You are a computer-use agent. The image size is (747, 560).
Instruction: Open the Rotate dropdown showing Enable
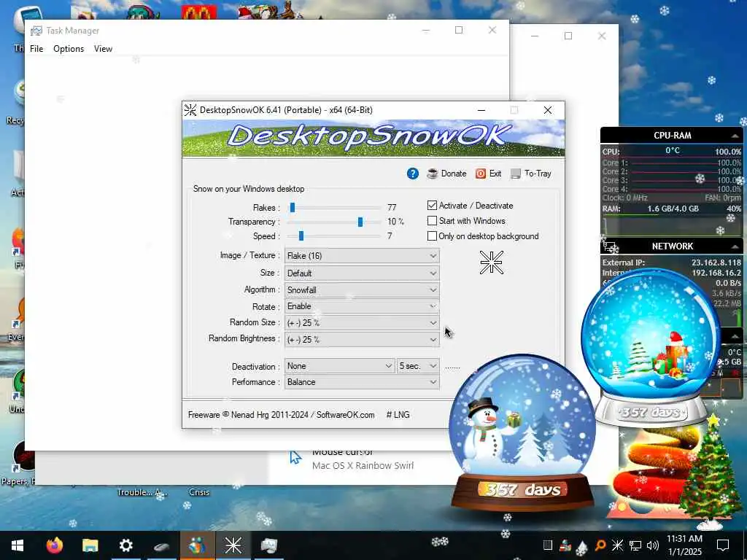pos(362,306)
